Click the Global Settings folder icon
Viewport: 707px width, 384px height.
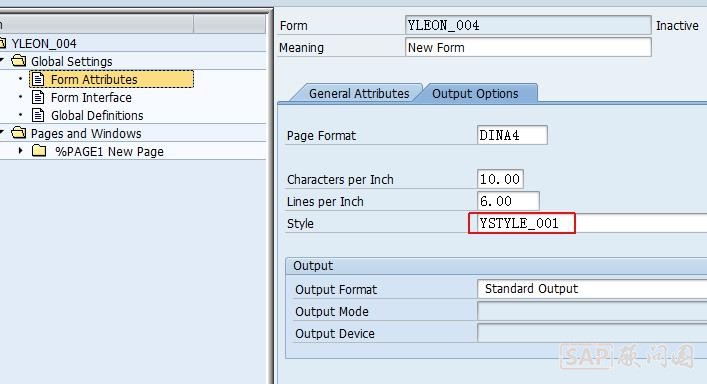tap(19, 60)
